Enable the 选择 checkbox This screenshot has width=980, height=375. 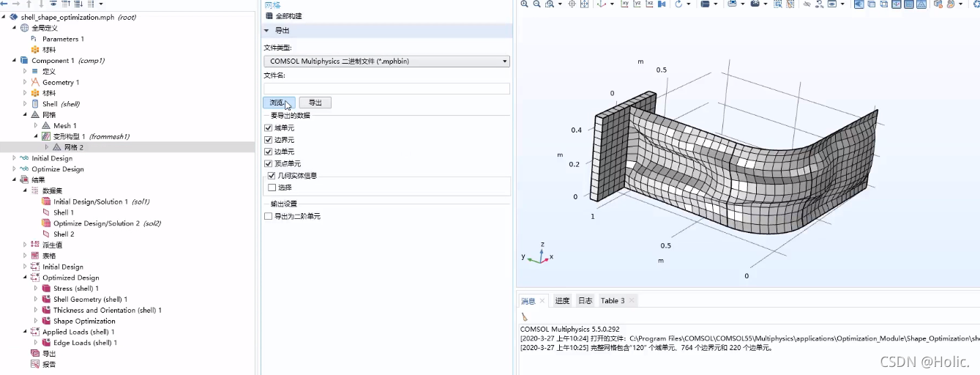pyautogui.click(x=272, y=187)
